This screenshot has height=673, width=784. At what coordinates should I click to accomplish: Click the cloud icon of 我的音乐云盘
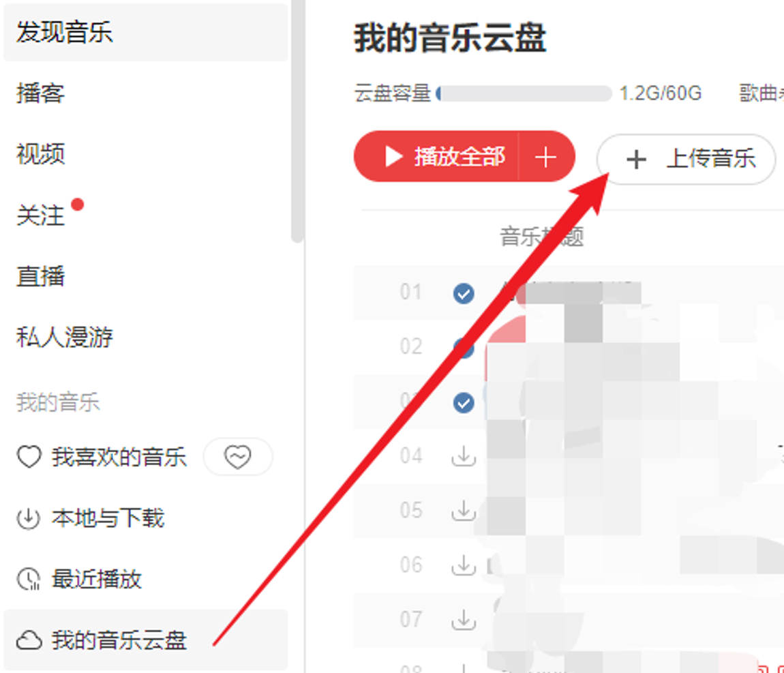coord(29,640)
